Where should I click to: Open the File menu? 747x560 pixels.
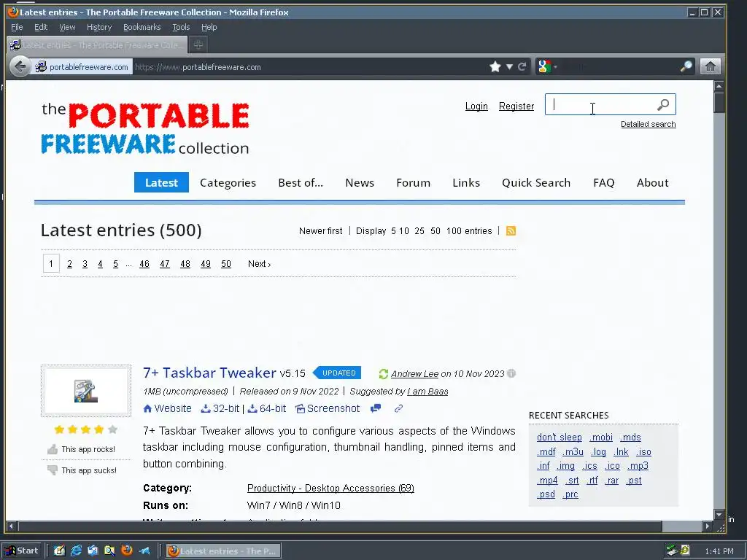17,27
